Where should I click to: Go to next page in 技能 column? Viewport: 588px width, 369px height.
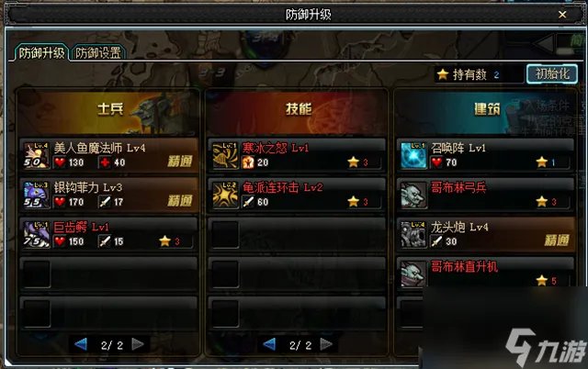[x=326, y=344]
